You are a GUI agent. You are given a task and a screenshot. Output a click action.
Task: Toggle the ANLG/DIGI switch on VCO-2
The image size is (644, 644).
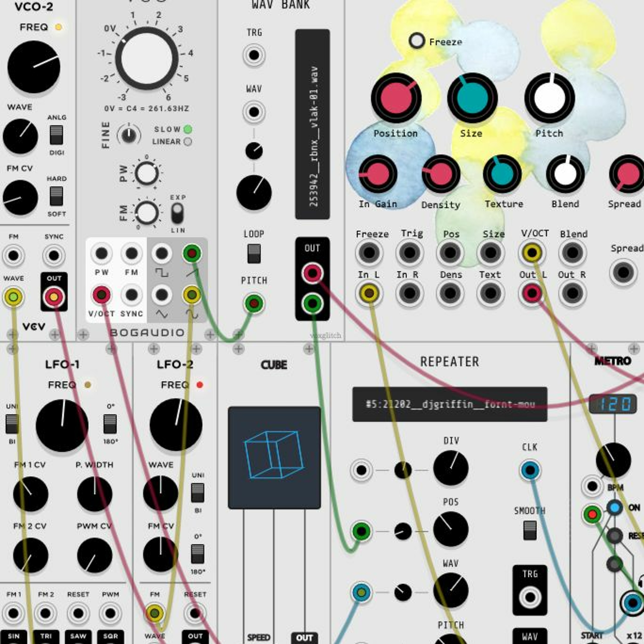coord(56,135)
